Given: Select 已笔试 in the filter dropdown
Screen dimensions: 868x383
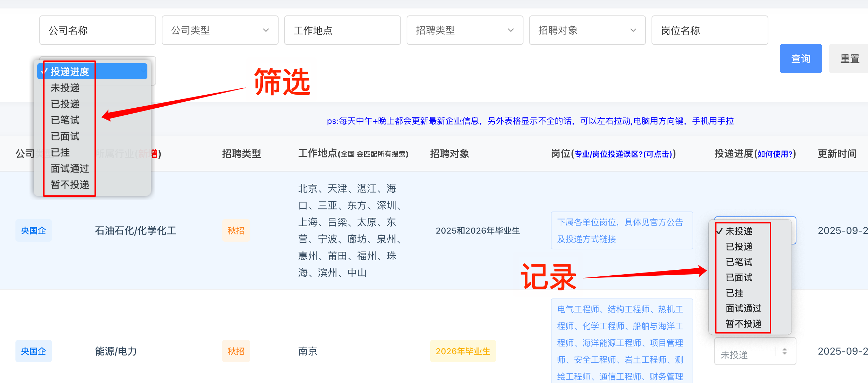Looking at the screenshot, I should (65, 120).
